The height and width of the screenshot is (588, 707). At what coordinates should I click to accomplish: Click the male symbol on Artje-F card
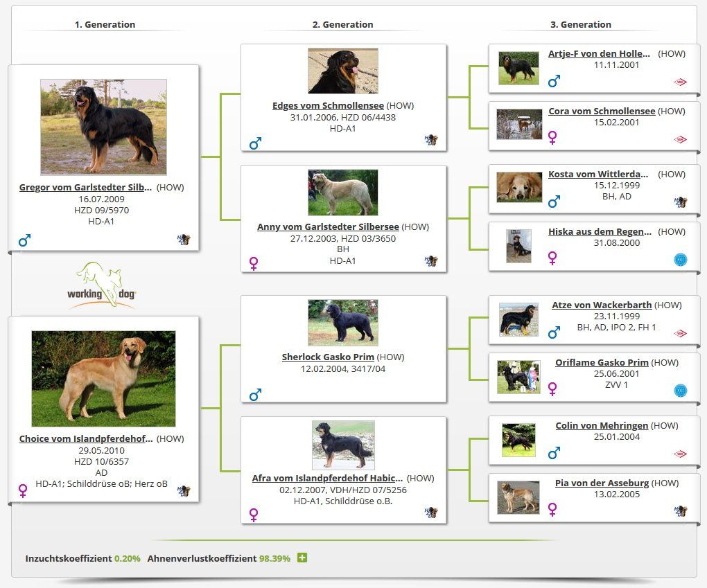(554, 81)
